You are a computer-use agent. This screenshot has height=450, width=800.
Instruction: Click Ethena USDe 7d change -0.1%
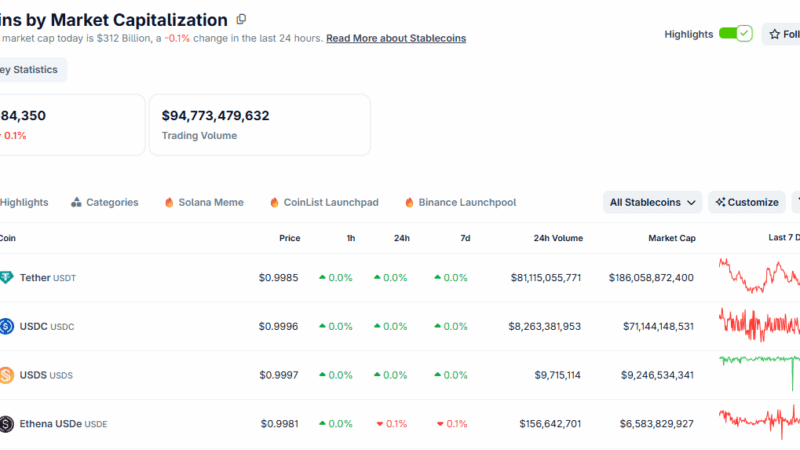[x=452, y=424]
